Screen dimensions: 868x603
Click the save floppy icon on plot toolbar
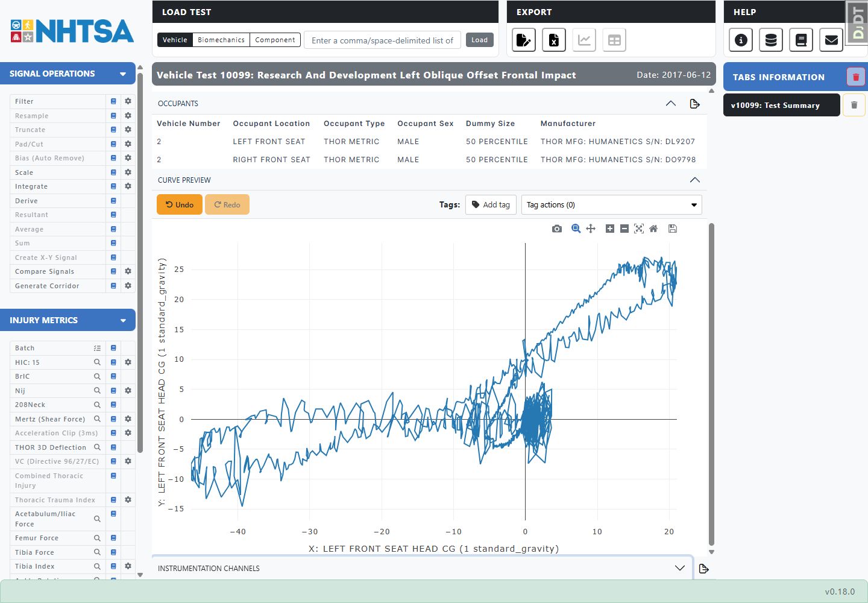click(673, 229)
